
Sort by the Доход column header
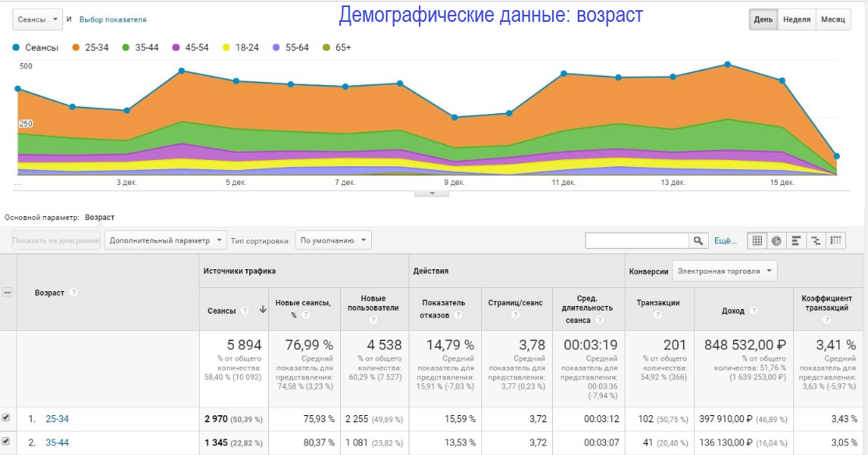(733, 311)
